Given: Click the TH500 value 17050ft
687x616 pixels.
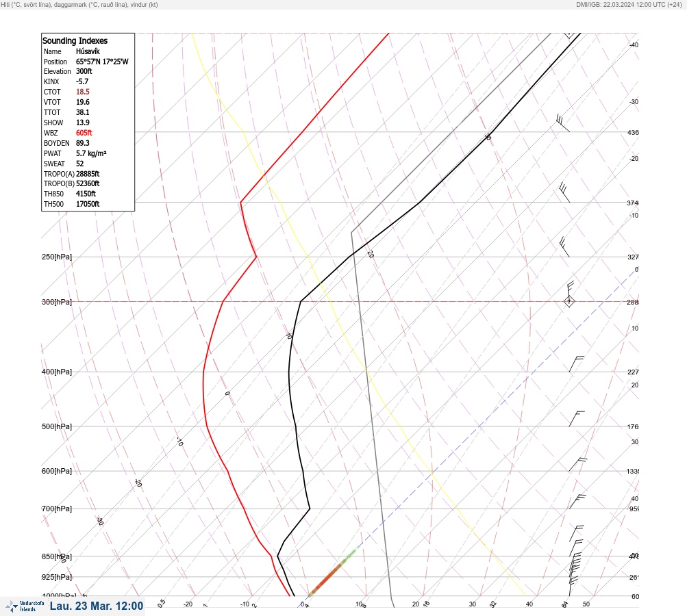Looking at the screenshot, I should click(x=88, y=204).
